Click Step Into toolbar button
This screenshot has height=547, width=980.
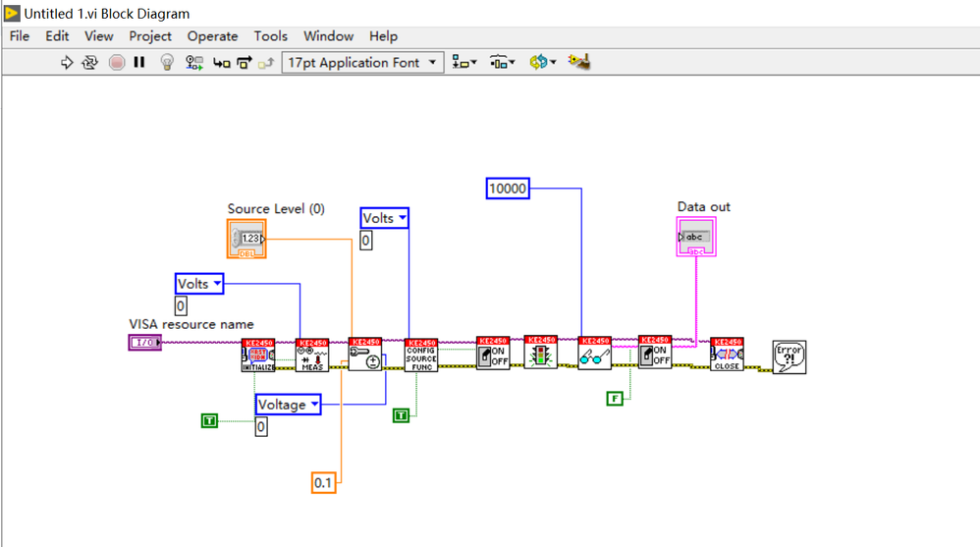click(x=221, y=63)
